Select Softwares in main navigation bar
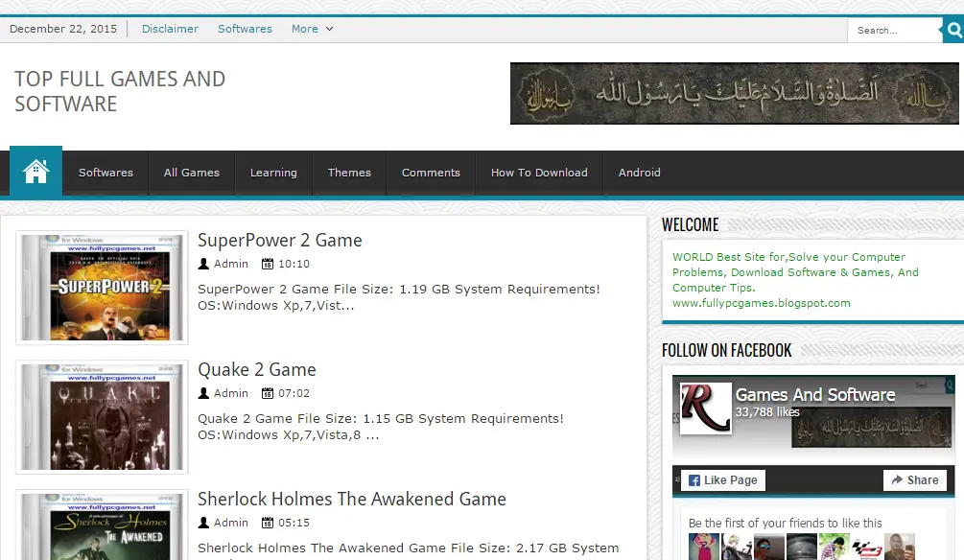Screen dimensions: 964x560 (x=106, y=173)
